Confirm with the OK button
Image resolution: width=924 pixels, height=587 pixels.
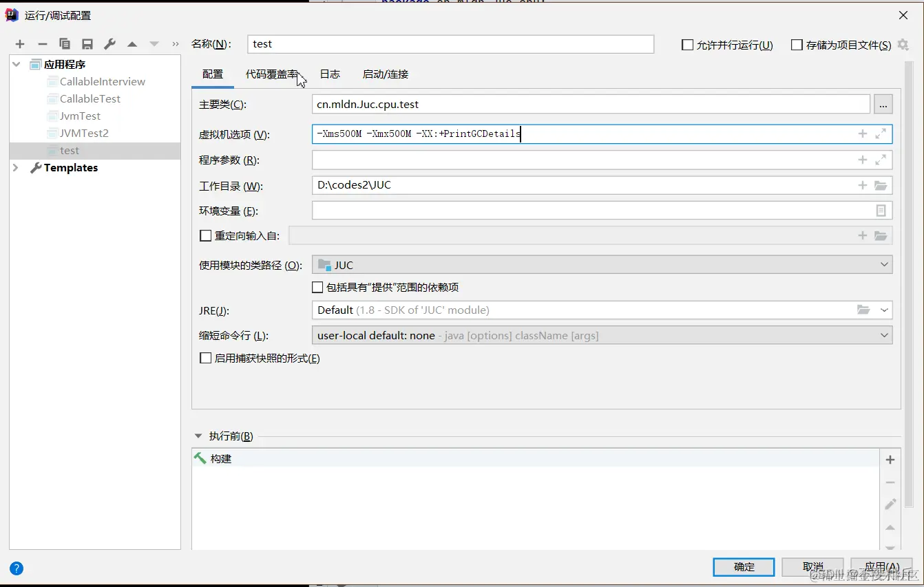click(x=744, y=566)
